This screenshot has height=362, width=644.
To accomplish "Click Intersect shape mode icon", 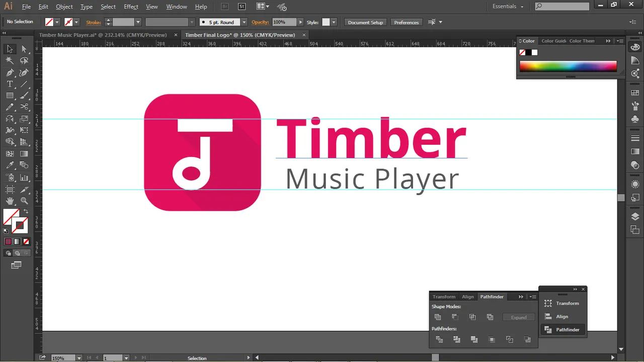I will pos(472,317).
